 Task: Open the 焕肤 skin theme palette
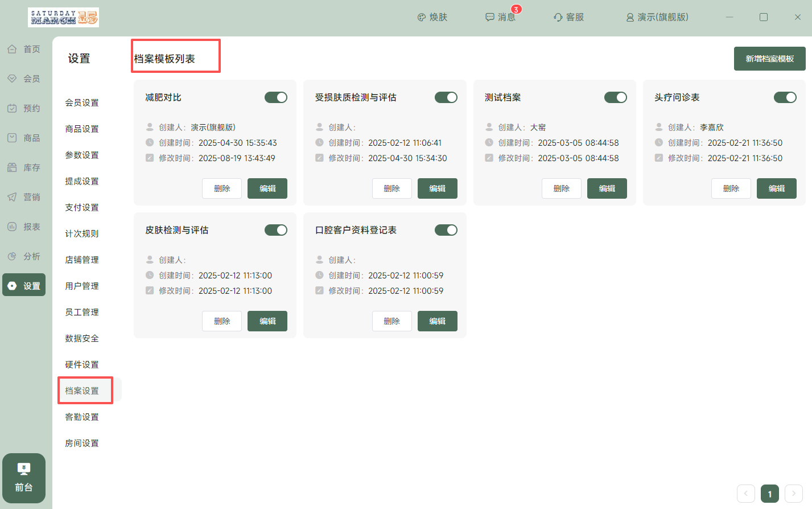pos(422,17)
